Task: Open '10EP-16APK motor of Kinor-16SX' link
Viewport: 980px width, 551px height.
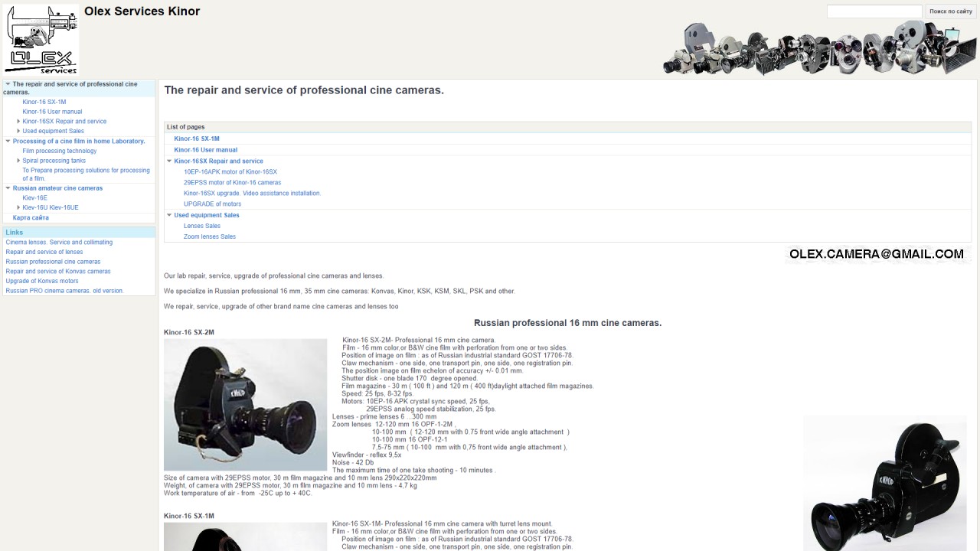Action: click(x=230, y=172)
